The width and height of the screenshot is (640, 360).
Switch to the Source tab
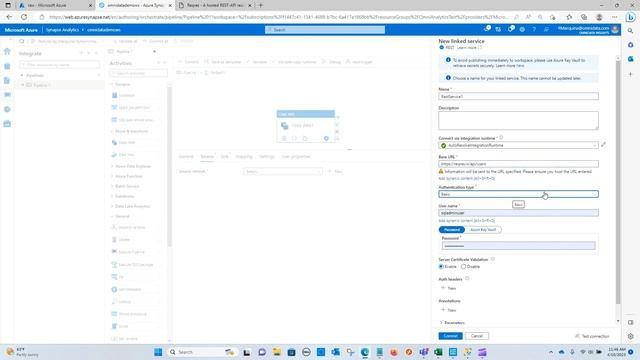207,157
